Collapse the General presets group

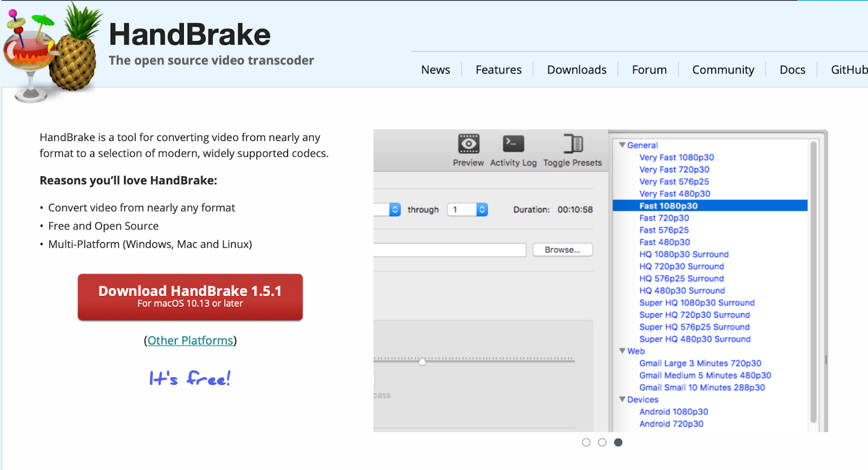coord(622,145)
